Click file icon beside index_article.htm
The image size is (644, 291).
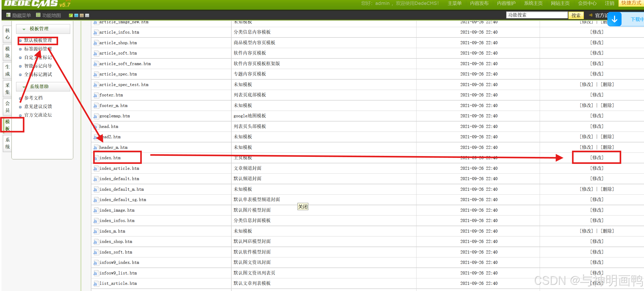96,169
